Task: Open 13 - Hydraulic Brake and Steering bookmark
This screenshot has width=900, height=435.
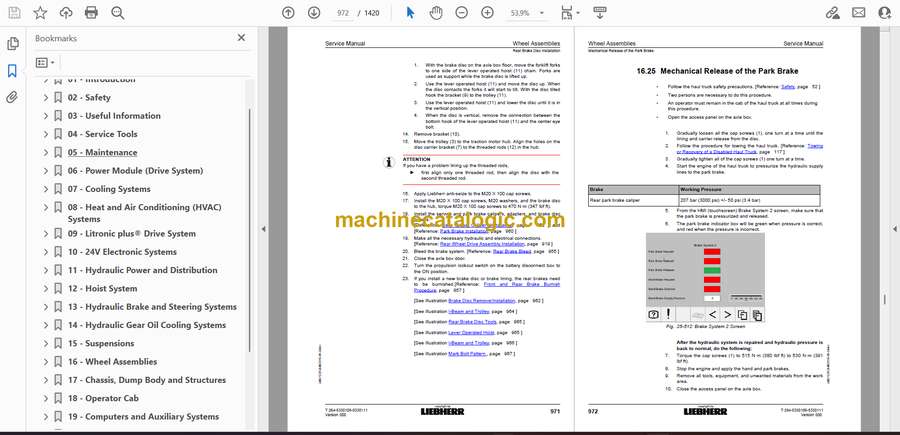Action: (x=152, y=307)
